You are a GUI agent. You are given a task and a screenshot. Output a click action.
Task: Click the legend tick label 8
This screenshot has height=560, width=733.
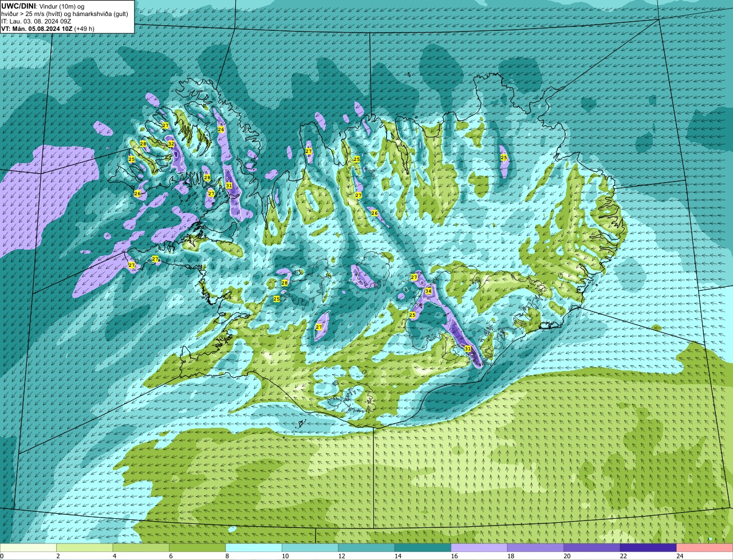(227, 556)
